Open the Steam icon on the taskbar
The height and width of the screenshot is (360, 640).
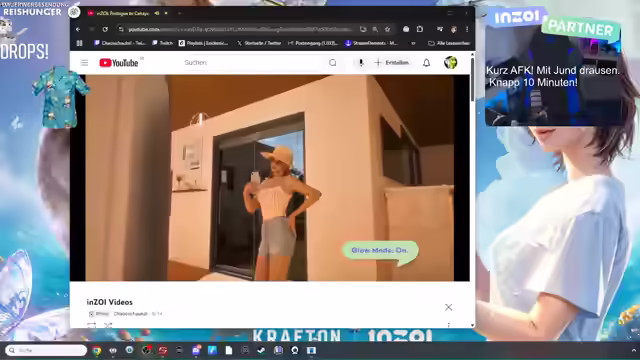point(261,350)
